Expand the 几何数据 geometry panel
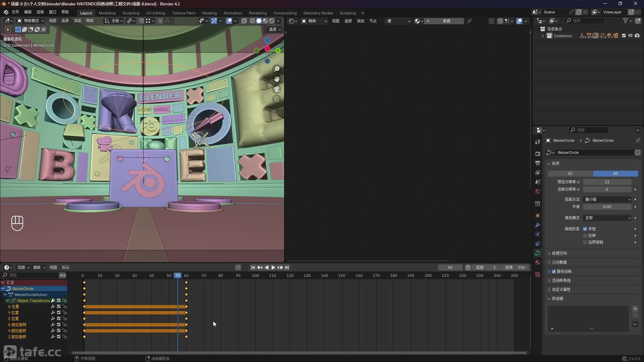 pyautogui.click(x=559, y=262)
